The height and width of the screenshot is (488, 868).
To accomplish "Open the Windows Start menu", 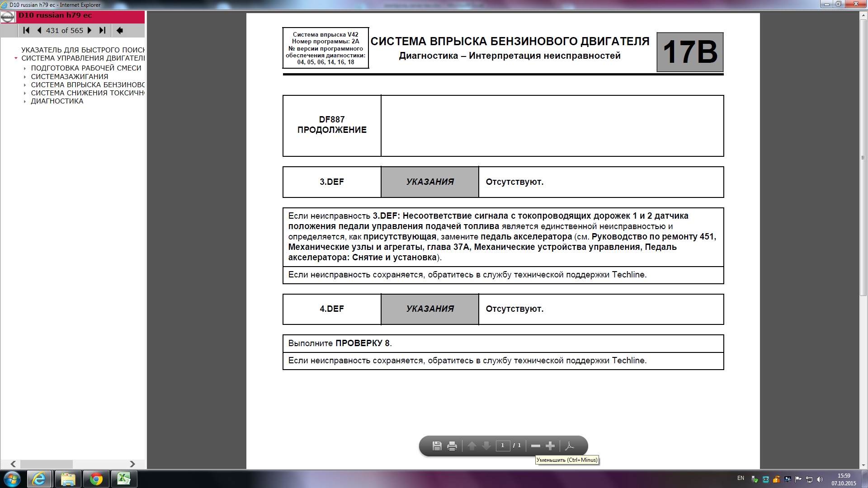I will point(12,479).
